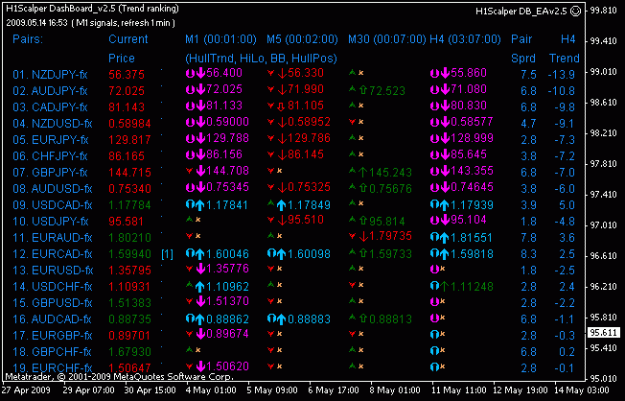Click current price 1.80210
This screenshot has width=625, height=401.
[x=130, y=238]
